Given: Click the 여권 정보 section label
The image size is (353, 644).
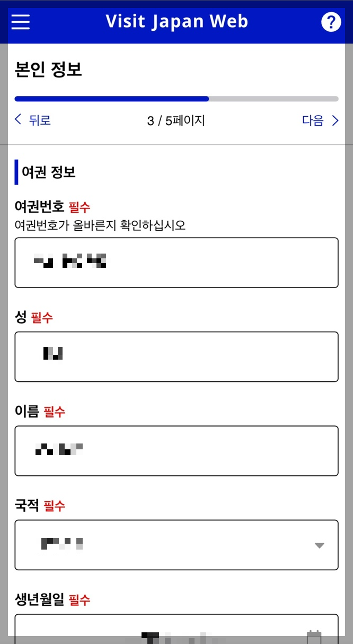Looking at the screenshot, I should (x=45, y=171).
